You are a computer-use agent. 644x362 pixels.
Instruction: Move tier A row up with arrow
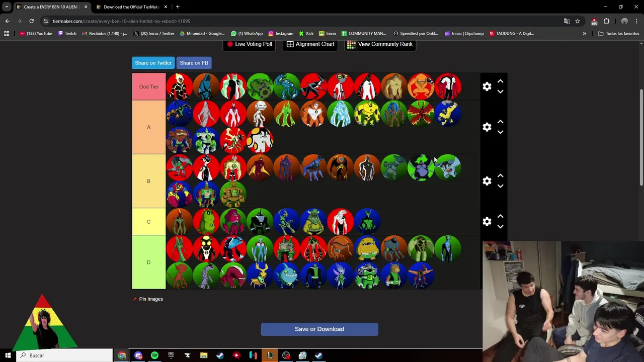500,122
